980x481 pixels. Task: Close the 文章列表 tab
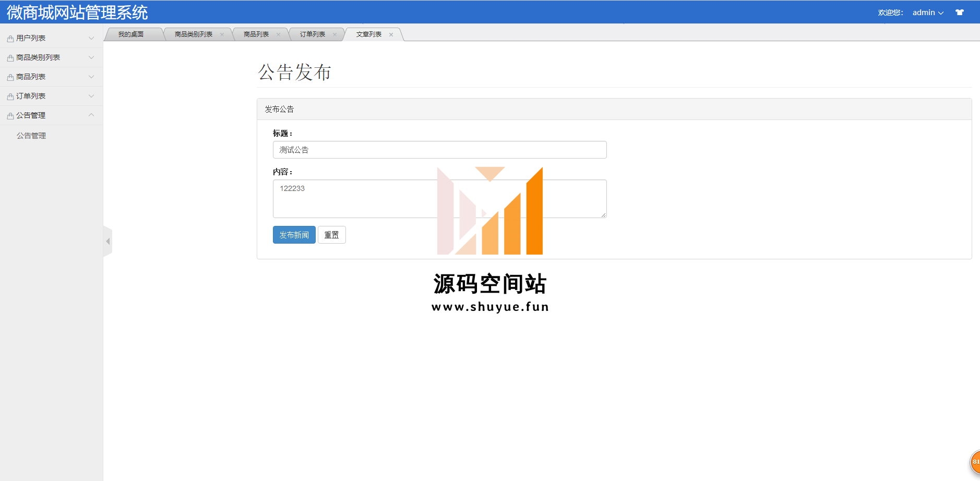(x=391, y=34)
